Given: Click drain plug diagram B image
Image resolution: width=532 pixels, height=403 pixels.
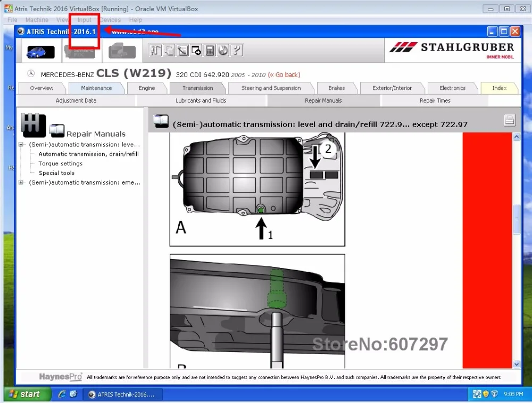Looking at the screenshot, I should pos(257,311).
